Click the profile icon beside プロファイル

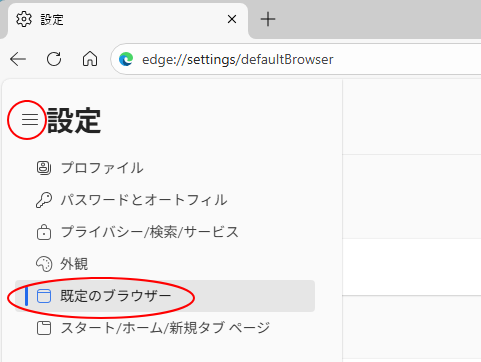pos(44,168)
